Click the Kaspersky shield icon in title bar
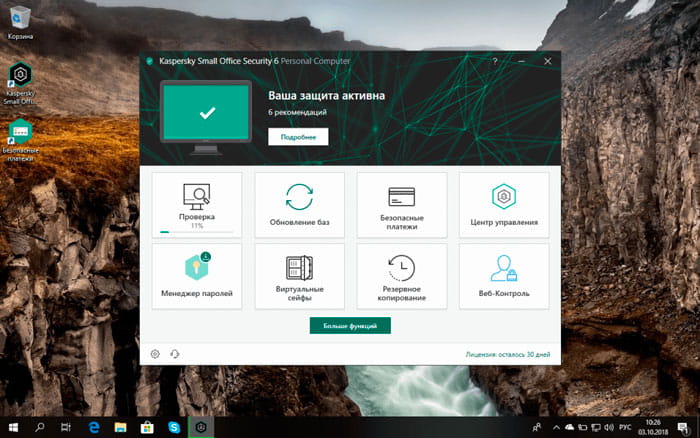 [x=150, y=61]
